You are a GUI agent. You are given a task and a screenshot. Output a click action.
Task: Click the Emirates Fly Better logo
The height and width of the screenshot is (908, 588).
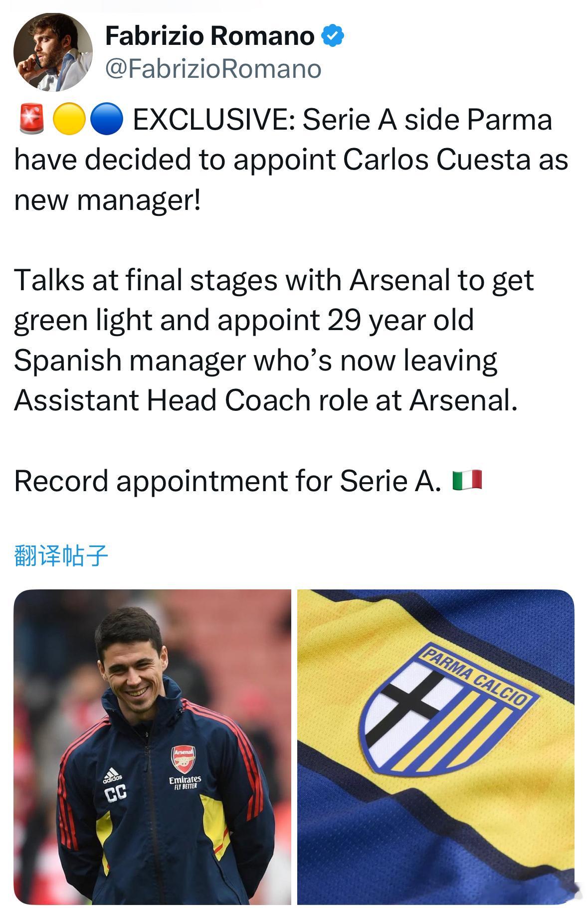point(185,782)
